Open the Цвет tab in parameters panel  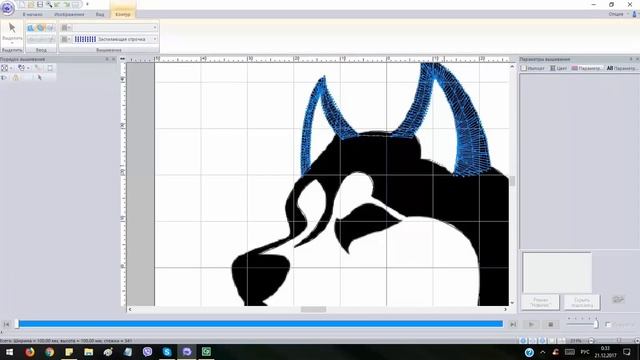tap(558, 68)
